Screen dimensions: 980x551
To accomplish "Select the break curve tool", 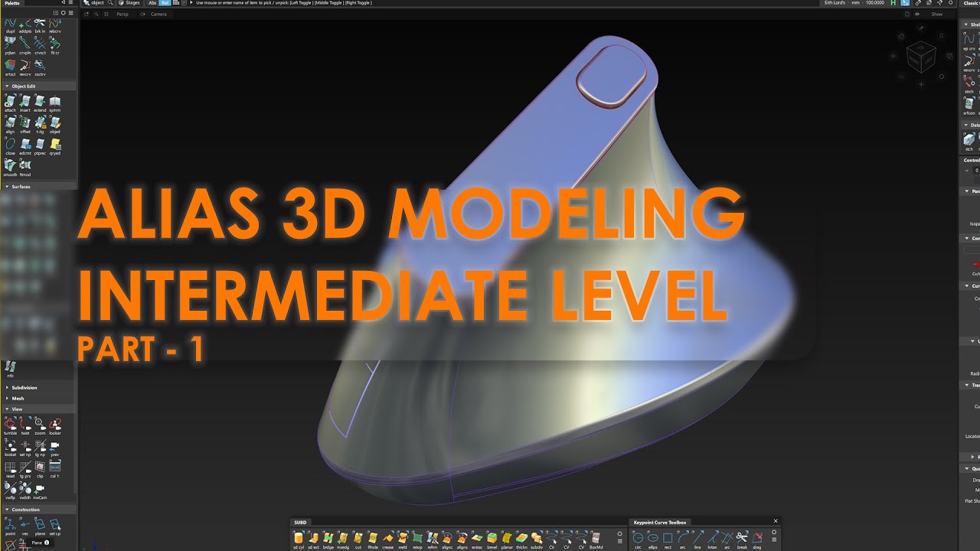I will tap(742, 540).
